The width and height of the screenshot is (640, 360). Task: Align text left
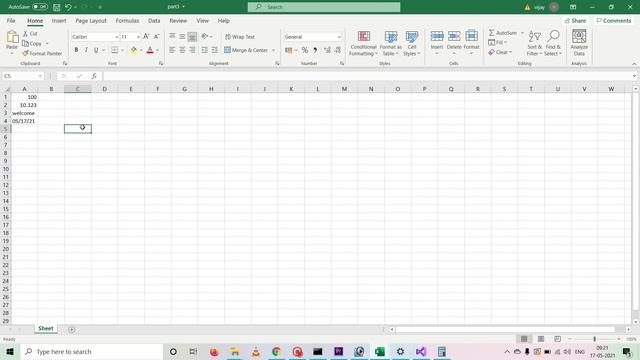[x=172, y=50]
